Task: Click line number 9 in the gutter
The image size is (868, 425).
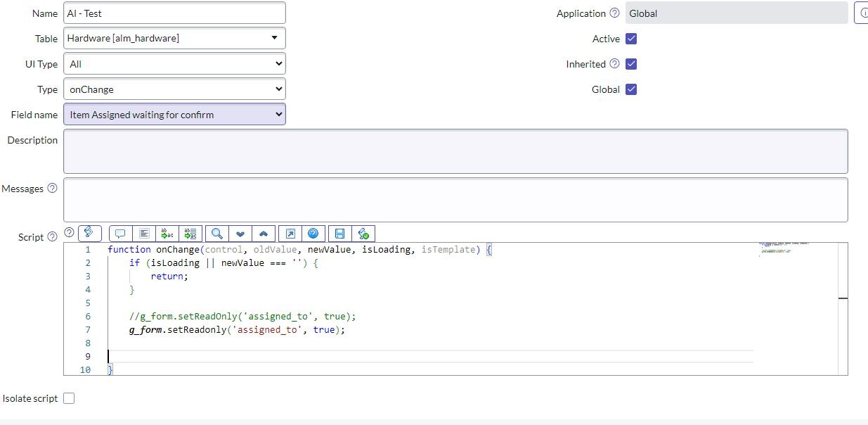Action: pyautogui.click(x=88, y=357)
